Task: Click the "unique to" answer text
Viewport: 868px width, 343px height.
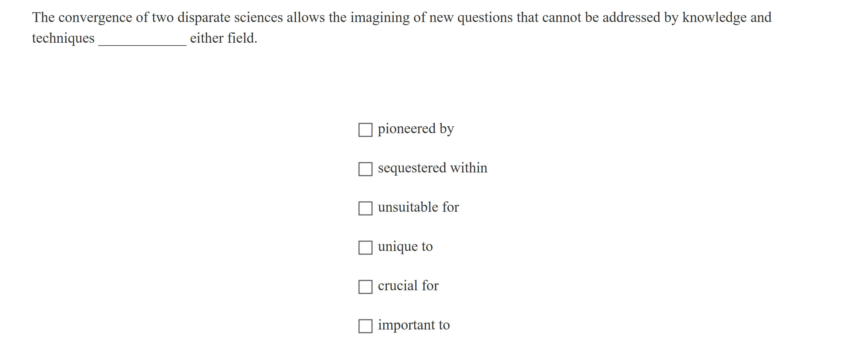Action: tap(405, 247)
